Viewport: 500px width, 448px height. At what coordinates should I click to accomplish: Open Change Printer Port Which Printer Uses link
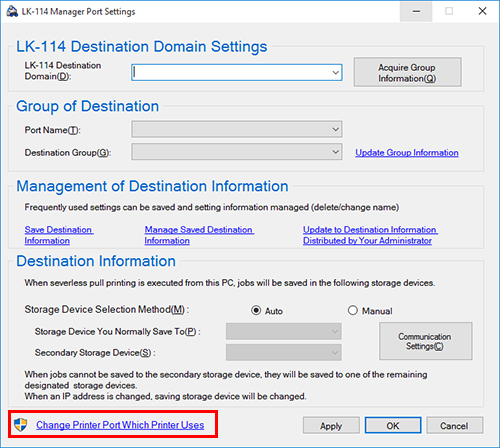[x=120, y=425]
